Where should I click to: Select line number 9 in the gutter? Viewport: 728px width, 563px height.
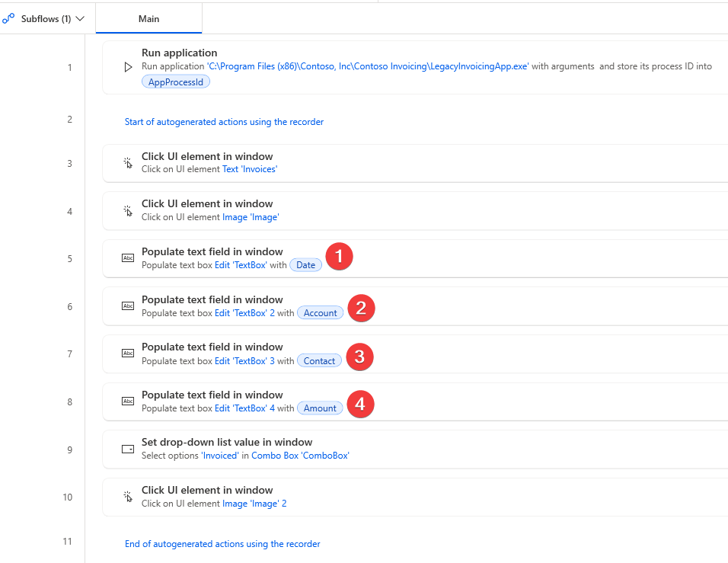[x=69, y=449]
